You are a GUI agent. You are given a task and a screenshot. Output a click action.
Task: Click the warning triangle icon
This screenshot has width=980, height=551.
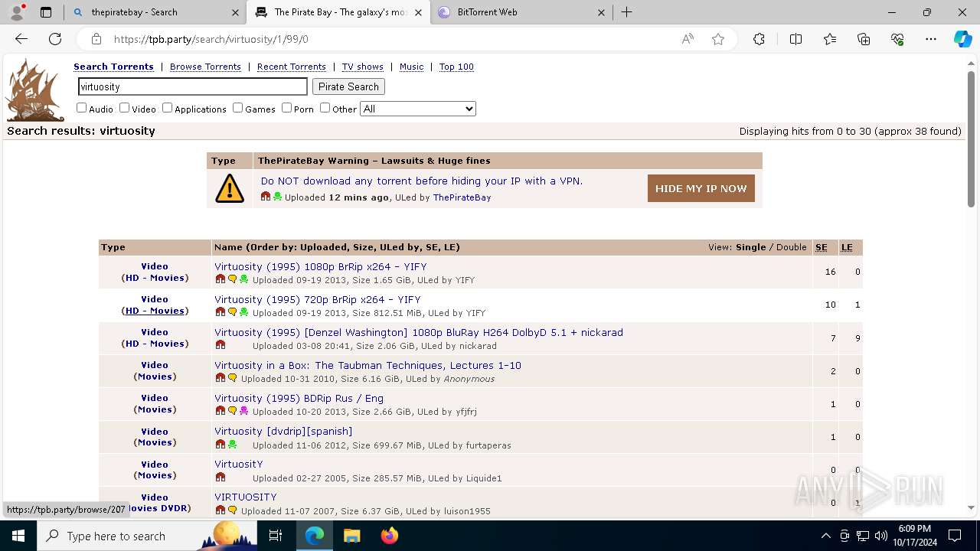(230, 188)
